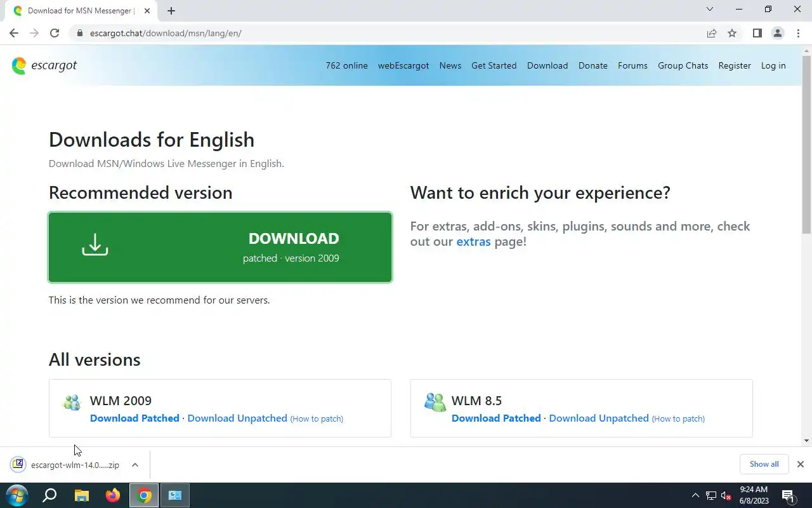This screenshot has width=812, height=508.
Task: Open the notification center icon
Action: pos(789,496)
